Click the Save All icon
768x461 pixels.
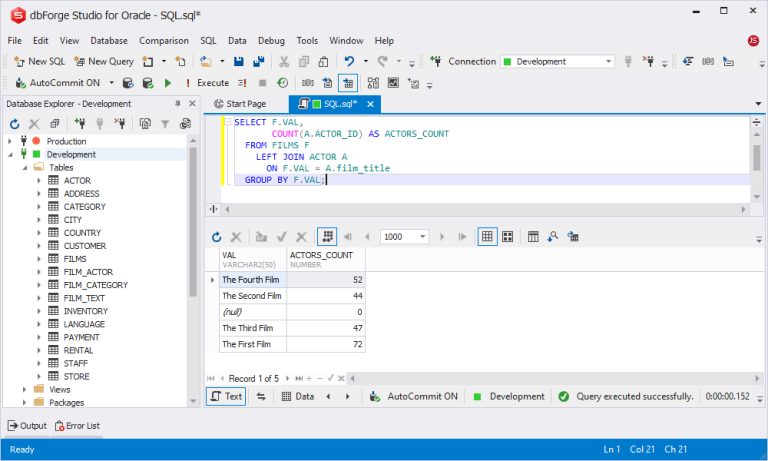pyautogui.click(x=259, y=61)
